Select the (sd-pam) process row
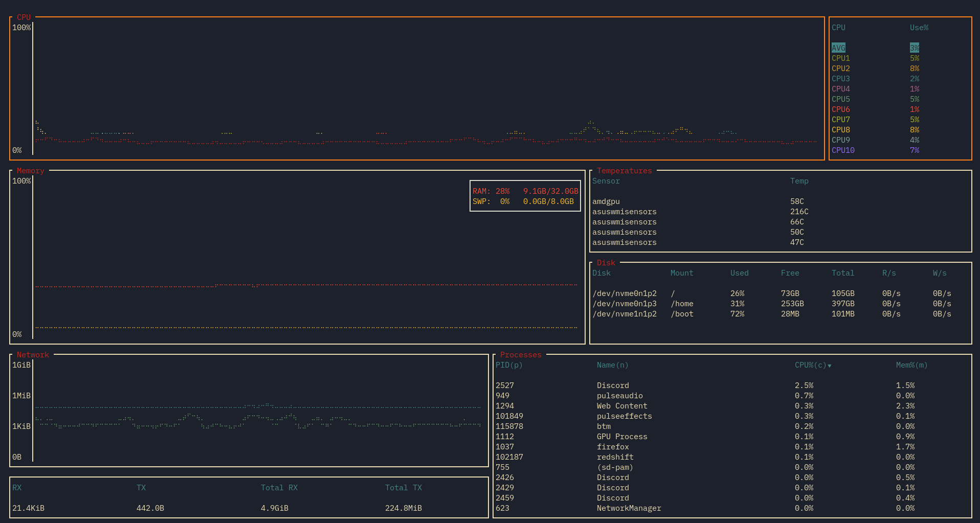The width and height of the screenshot is (980, 523). pos(732,467)
